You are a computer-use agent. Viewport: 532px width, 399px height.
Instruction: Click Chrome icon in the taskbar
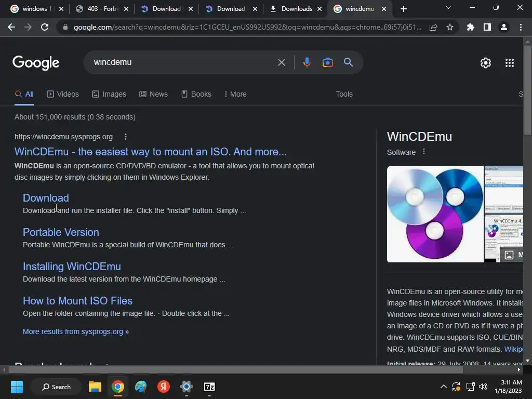click(x=118, y=387)
